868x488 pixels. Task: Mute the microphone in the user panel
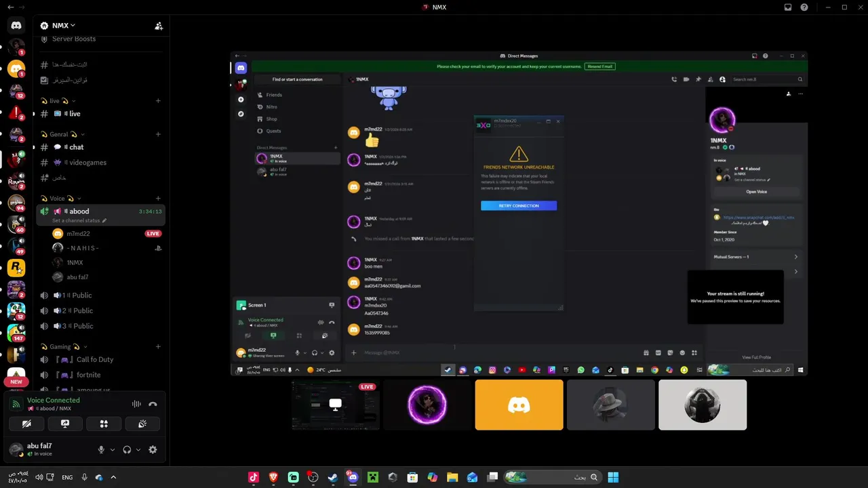click(101, 449)
